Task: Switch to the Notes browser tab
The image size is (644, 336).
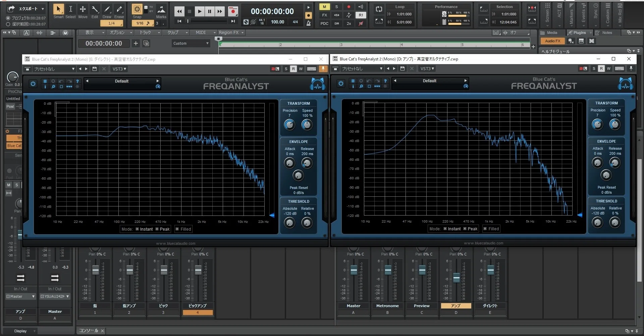Action: pos(607,33)
